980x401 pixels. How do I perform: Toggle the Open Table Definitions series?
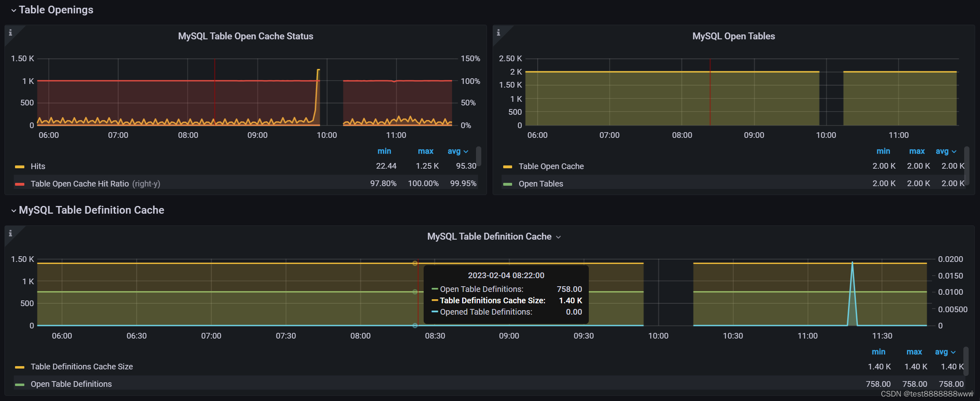pyautogui.click(x=71, y=384)
